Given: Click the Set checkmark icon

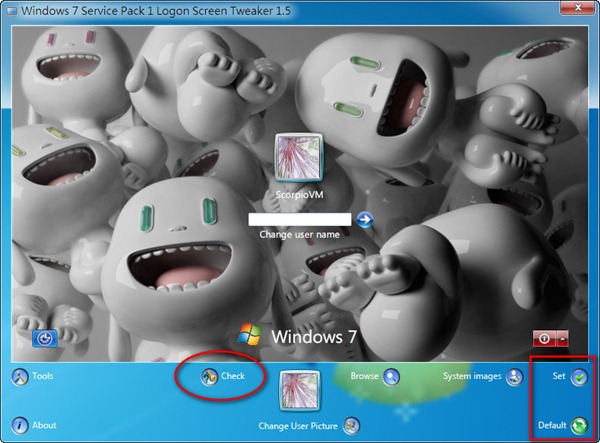Looking at the screenshot, I should [578, 377].
